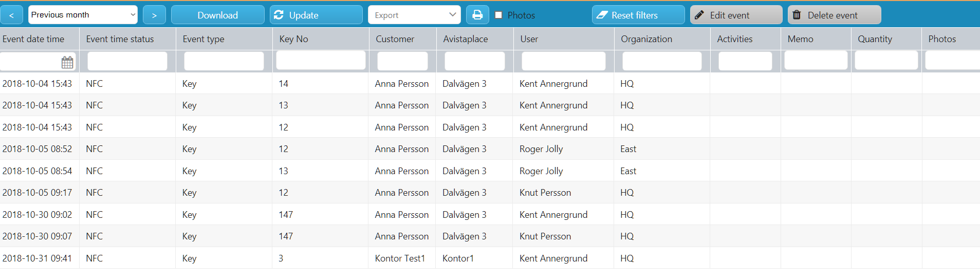Image resolution: width=980 pixels, height=280 pixels.
Task: Toggle the Photos checkbox
Action: click(x=498, y=15)
